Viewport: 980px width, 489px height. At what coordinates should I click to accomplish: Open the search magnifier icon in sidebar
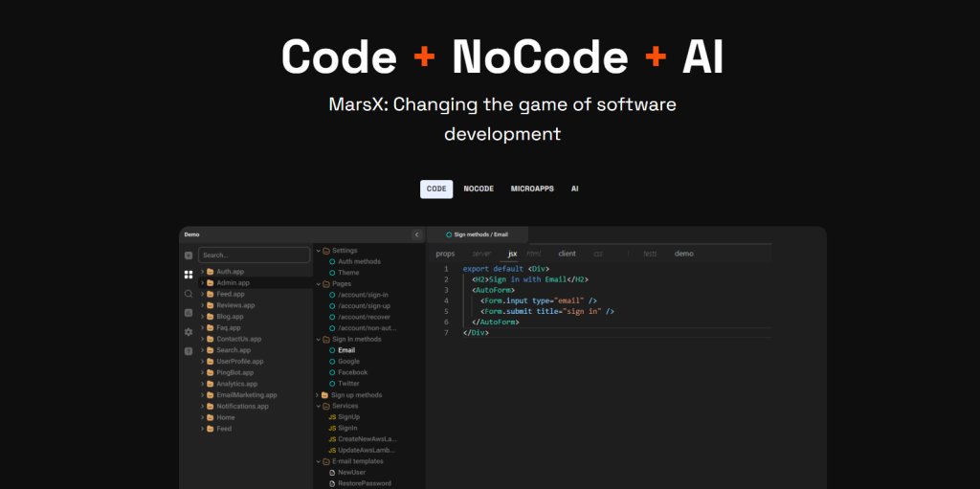[189, 294]
